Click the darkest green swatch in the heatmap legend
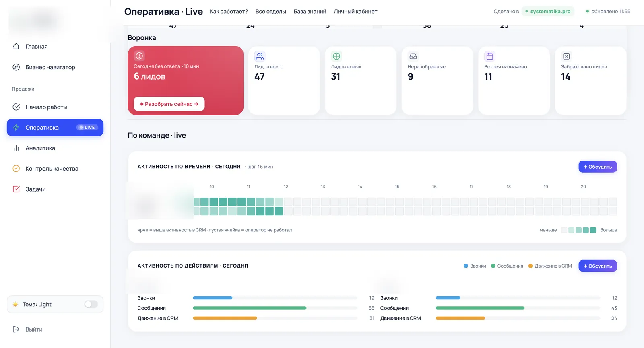The height and width of the screenshot is (348, 644). (x=593, y=230)
